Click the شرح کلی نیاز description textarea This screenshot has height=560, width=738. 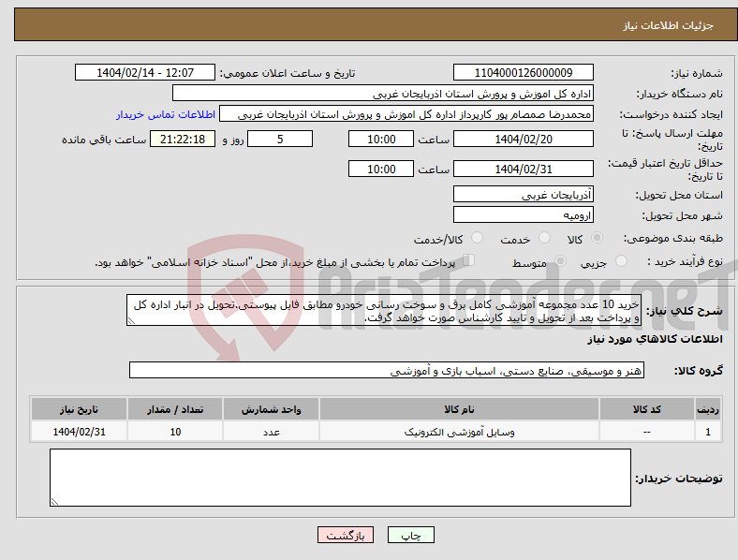tap(384, 310)
